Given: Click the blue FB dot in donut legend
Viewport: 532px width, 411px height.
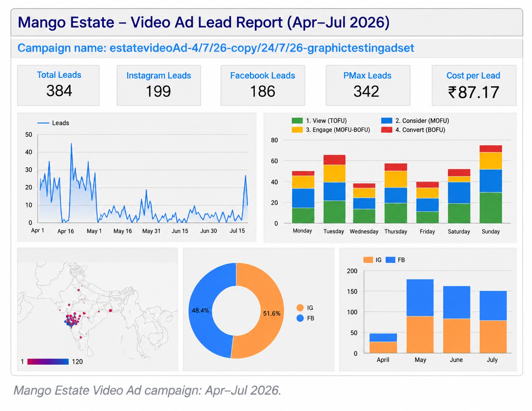Looking at the screenshot, I should click(300, 318).
